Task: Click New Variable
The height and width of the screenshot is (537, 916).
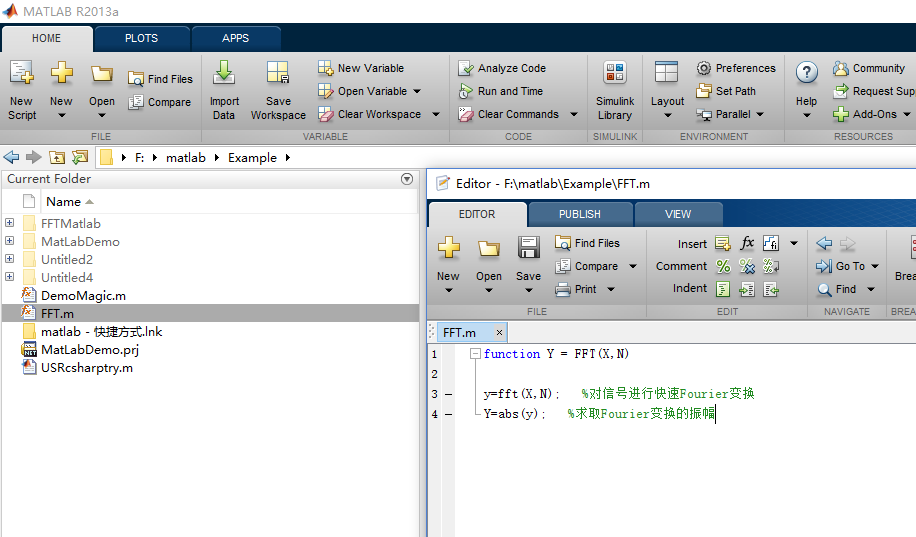Action: tap(361, 68)
